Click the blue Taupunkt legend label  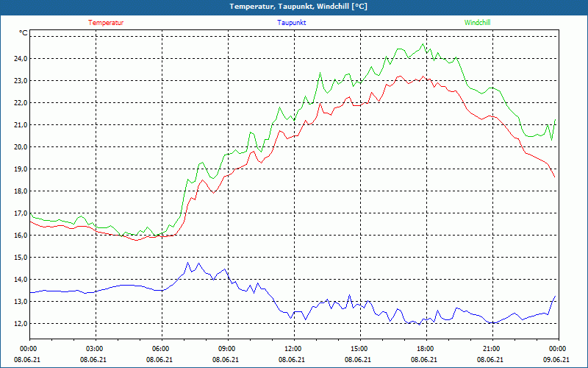point(291,23)
